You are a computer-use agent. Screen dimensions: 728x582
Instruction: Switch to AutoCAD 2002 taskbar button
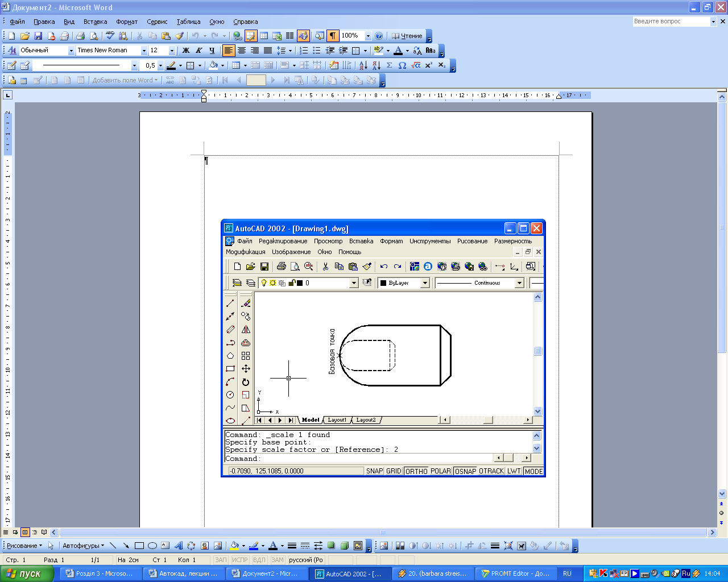click(351, 573)
